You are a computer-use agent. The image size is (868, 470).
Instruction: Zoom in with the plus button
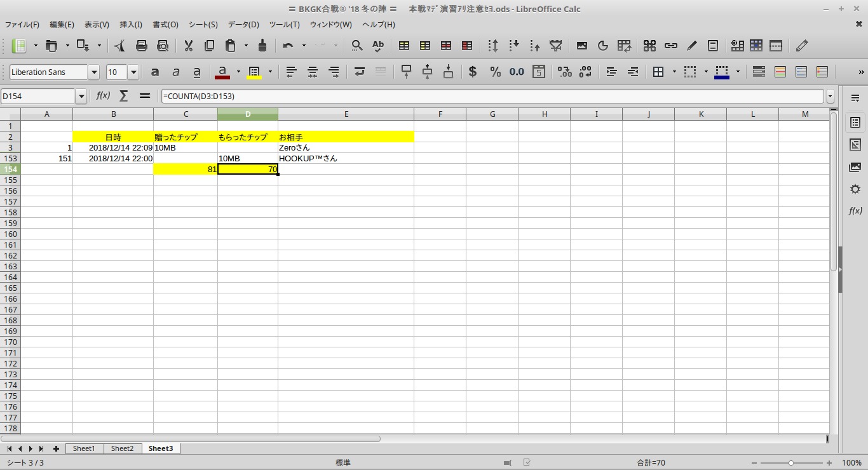(x=829, y=463)
